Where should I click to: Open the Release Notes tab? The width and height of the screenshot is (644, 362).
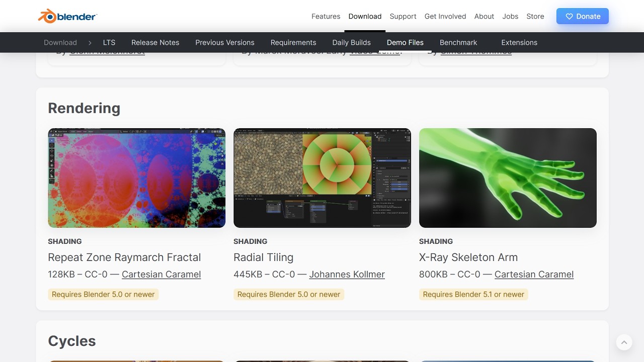pyautogui.click(x=155, y=43)
